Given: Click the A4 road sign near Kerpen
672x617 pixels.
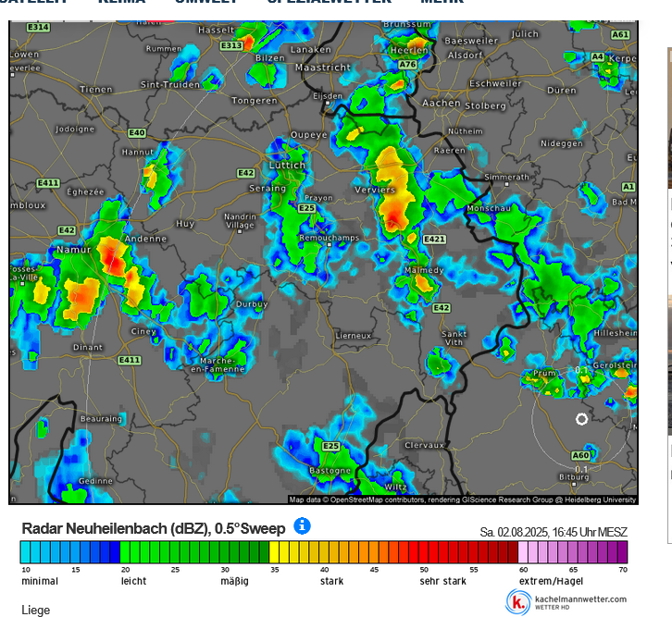Looking at the screenshot, I should tap(597, 57).
